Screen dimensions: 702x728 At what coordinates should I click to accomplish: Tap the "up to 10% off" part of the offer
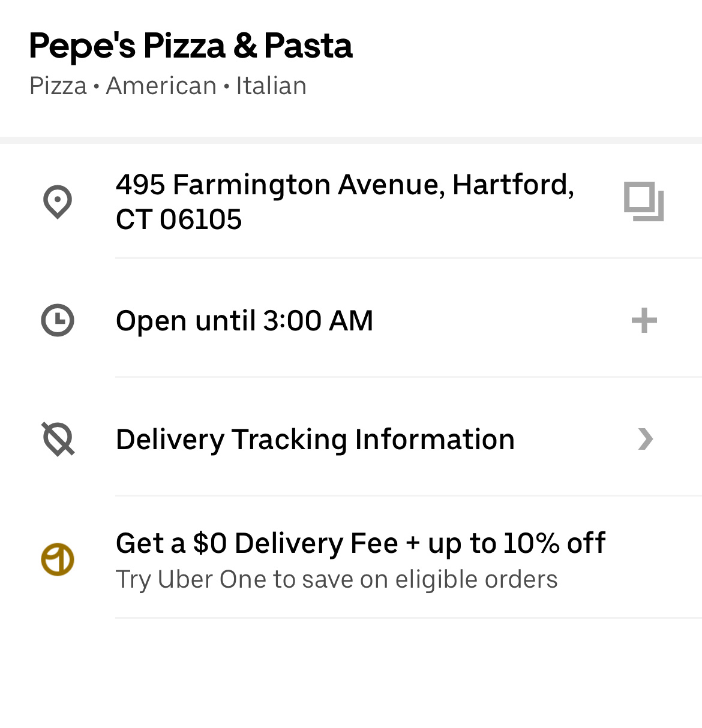pyautogui.click(x=517, y=543)
